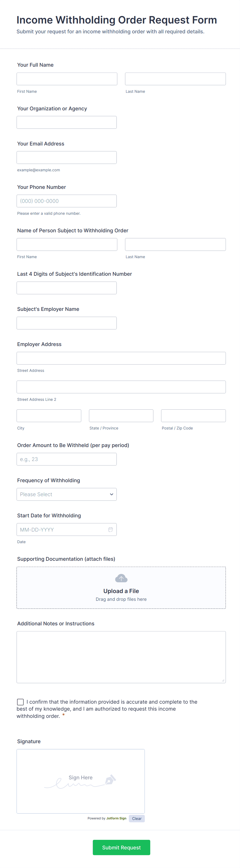Check the accuracy confirmation checkbox
Image resolution: width=240 pixels, height=868 pixels.
pos(21,702)
